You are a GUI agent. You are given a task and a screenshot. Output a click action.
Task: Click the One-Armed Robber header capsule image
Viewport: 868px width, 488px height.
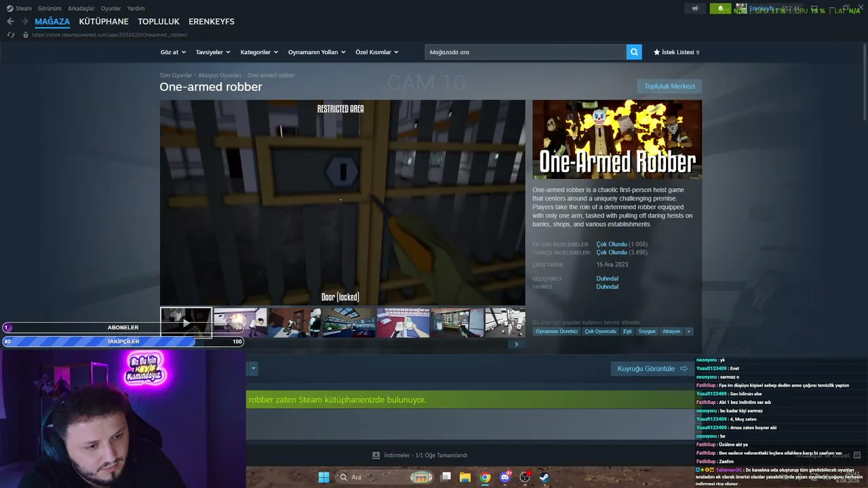pyautogui.click(x=617, y=140)
